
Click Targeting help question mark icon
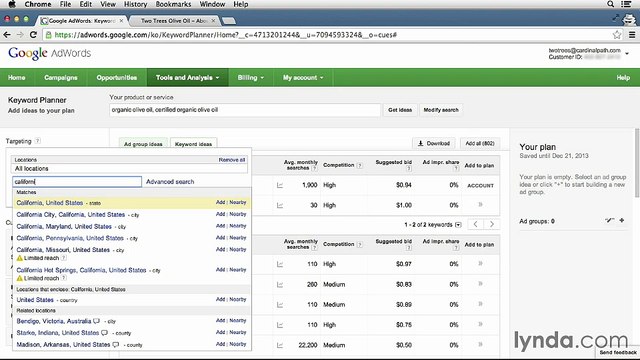[38, 141]
